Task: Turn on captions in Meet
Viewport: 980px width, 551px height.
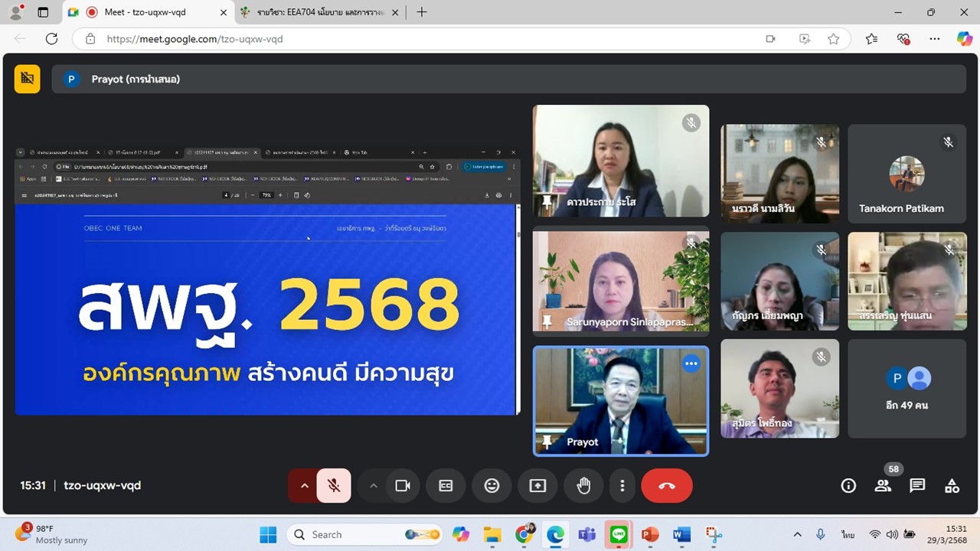Action: (x=446, y=485)
